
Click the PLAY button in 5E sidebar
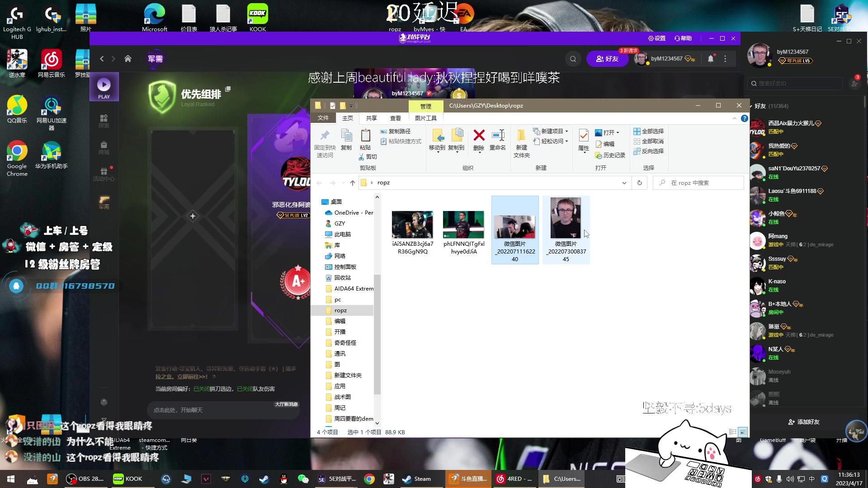tap(104, 87)
